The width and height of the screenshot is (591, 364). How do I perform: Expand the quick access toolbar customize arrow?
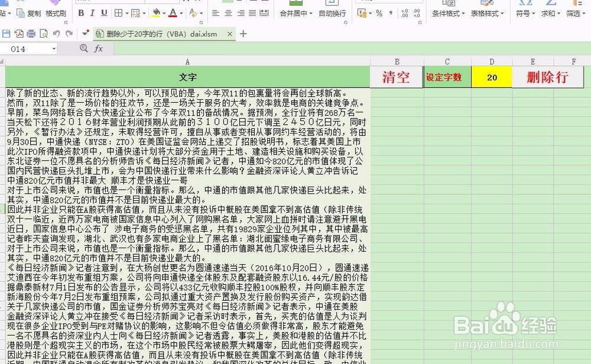coord(86,34)
